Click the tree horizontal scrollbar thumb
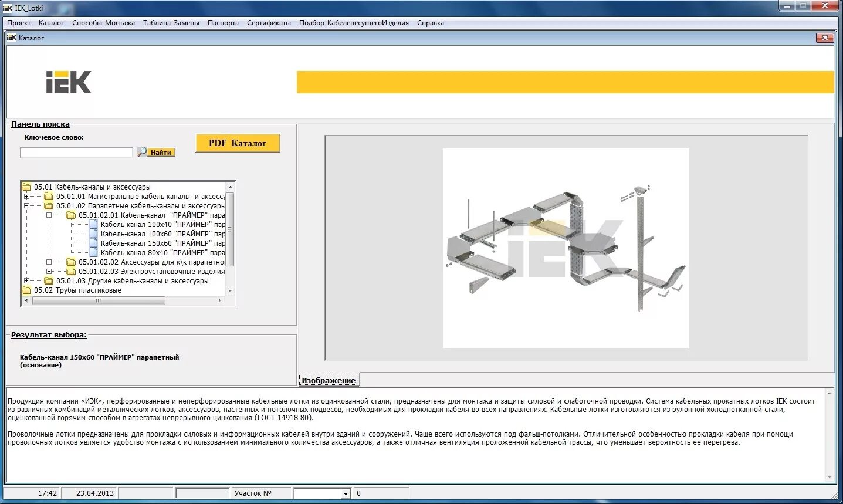This screenshot has height=504, width=843. [98, 300]
